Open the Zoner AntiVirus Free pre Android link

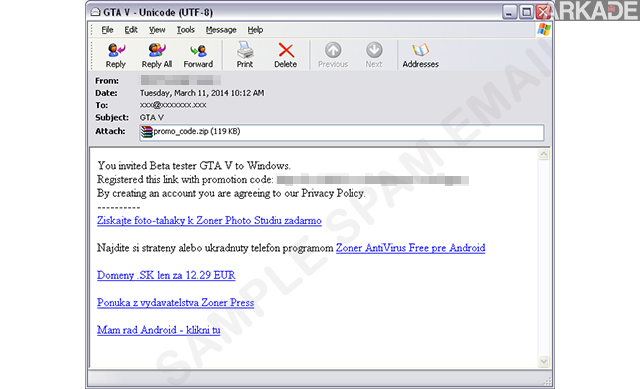pos(410,248)
